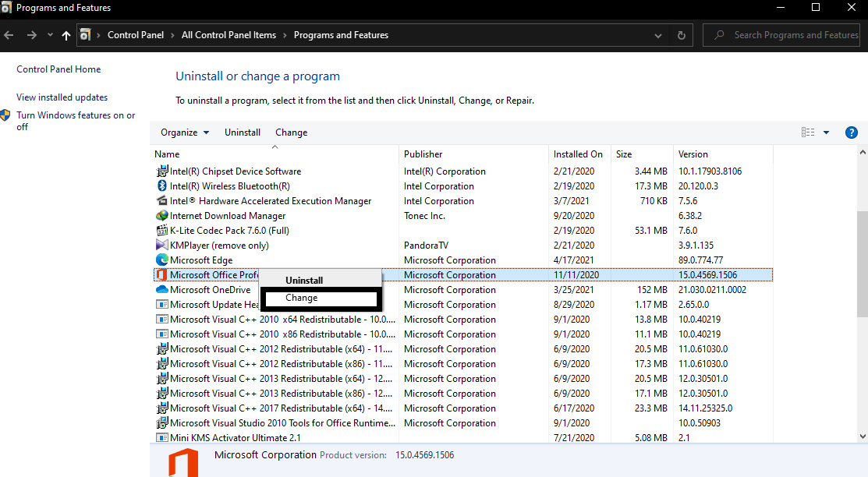Open the view options dropdown arrow

click(826, 132)
